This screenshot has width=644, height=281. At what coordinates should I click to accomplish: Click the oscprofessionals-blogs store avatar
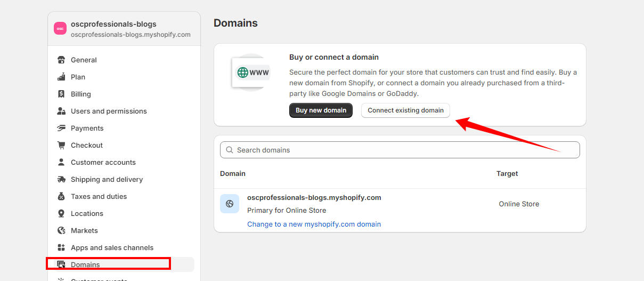(x=60, y=29)
